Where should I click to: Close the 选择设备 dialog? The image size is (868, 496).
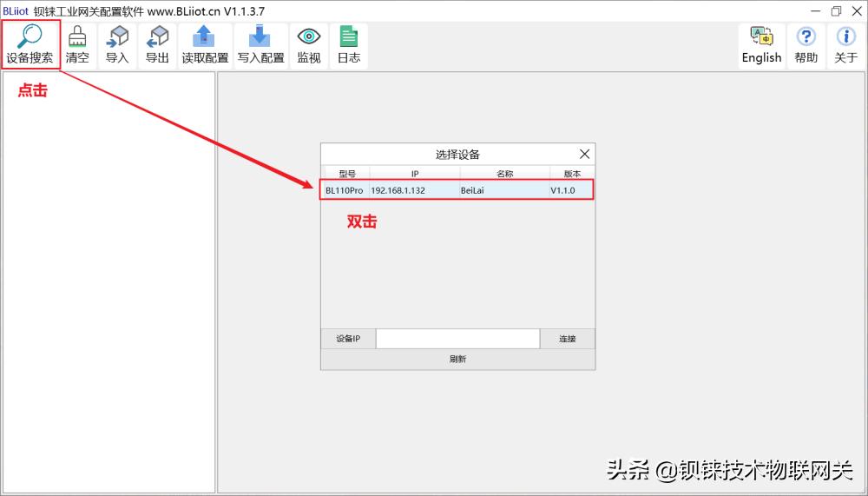(x=584, y=154)
